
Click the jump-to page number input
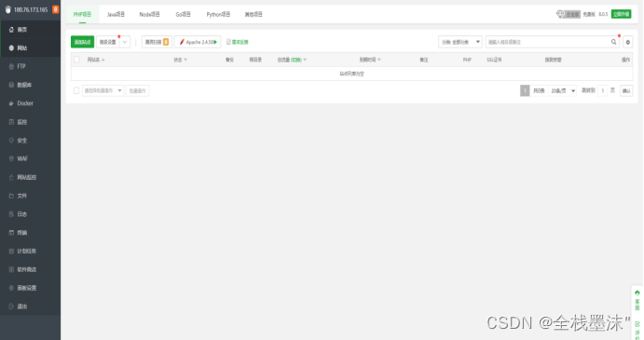tap(602, 90)
